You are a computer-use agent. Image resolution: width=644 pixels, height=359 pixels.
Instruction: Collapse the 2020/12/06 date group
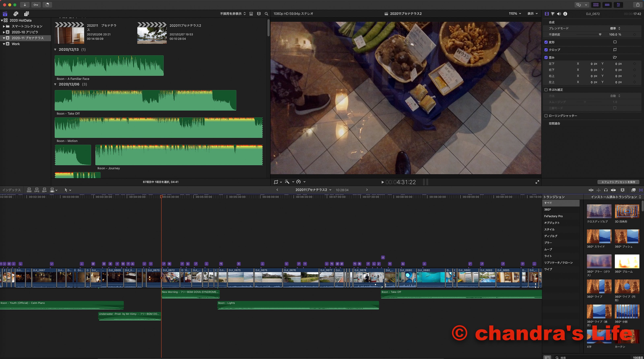pos(55,84)
